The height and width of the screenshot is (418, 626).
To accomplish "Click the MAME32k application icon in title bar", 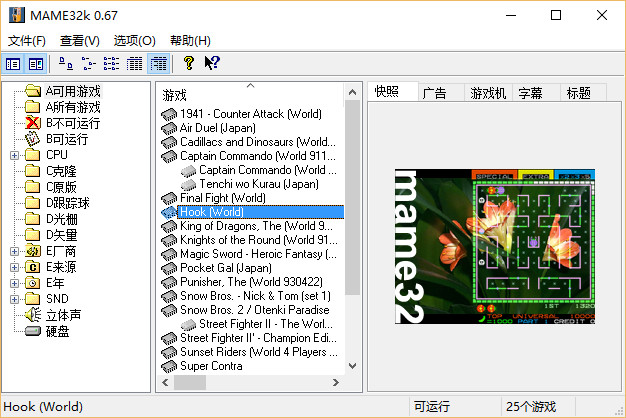I will click(x=17, y=15).
